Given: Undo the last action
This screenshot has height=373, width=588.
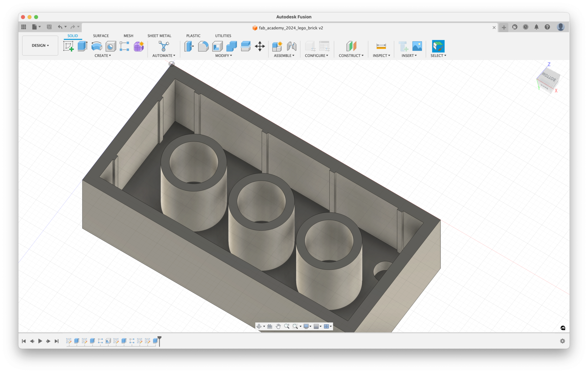Looking at the screenshot, I should (x=60, y=27).
